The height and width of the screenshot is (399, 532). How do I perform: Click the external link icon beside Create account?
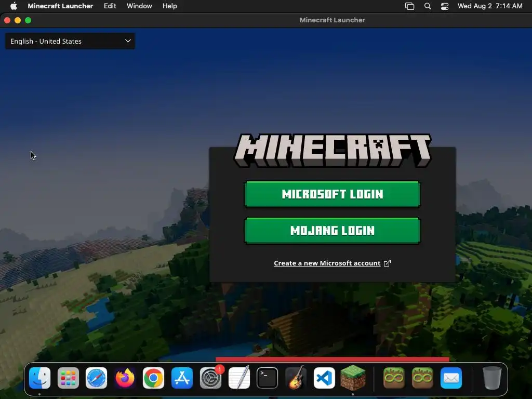click(x=387, y=263)
